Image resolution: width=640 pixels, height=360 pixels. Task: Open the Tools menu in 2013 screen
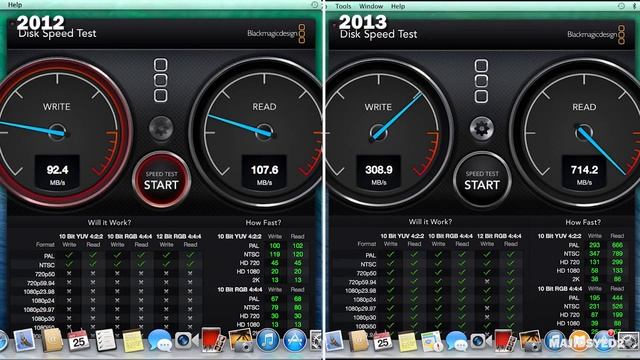pyautogui.click(x=343, y=6)
